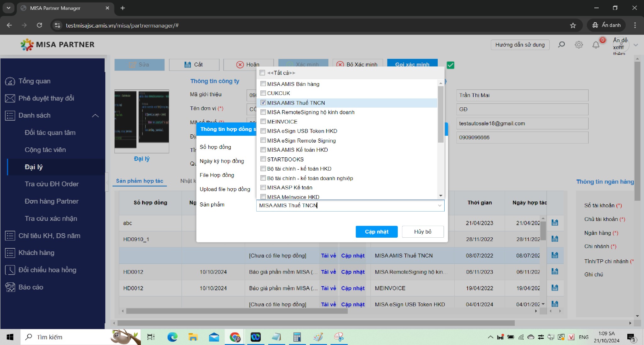Switch to Sản phẩm hợp tác tab
The width and height of the screenshot is (644, 345).
(139, 181)
